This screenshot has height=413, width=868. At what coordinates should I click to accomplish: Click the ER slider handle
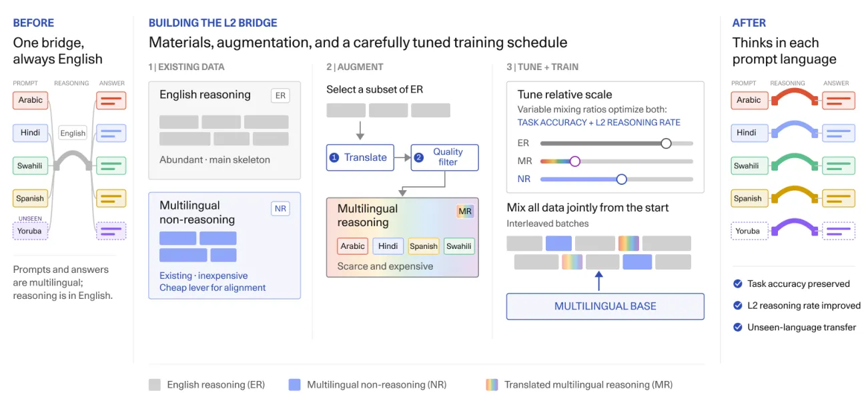(x=665, y=143)
